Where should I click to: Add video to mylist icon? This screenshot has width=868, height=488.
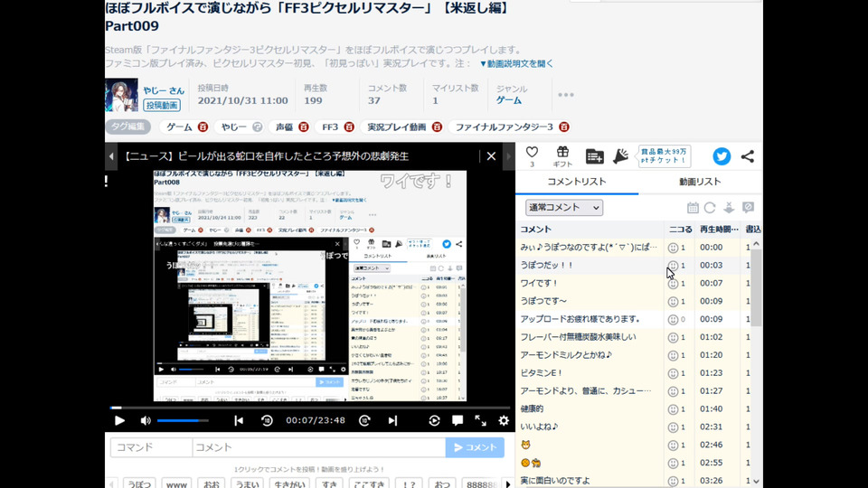(x=594, y=156)
